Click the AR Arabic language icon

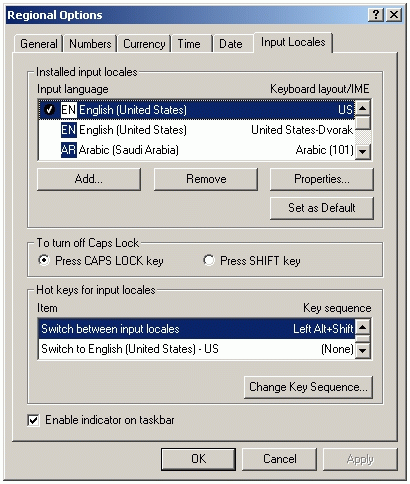[x=69, y=150]
